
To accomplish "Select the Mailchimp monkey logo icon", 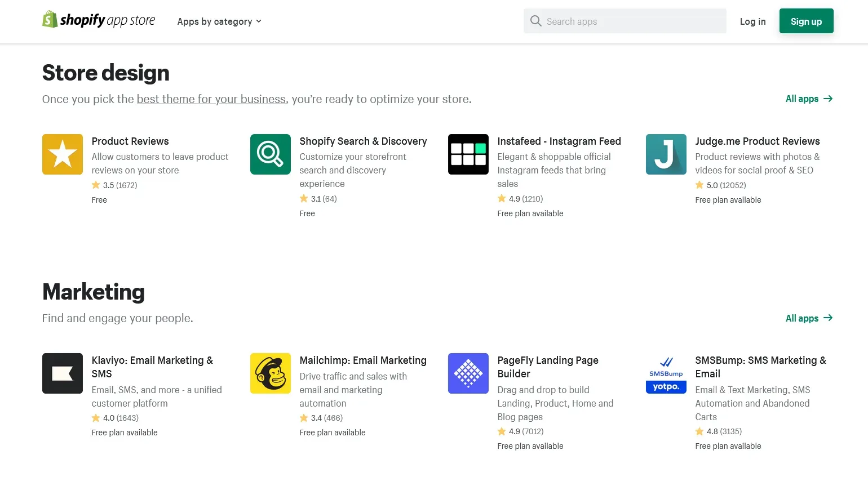I will tap(271, 373).
